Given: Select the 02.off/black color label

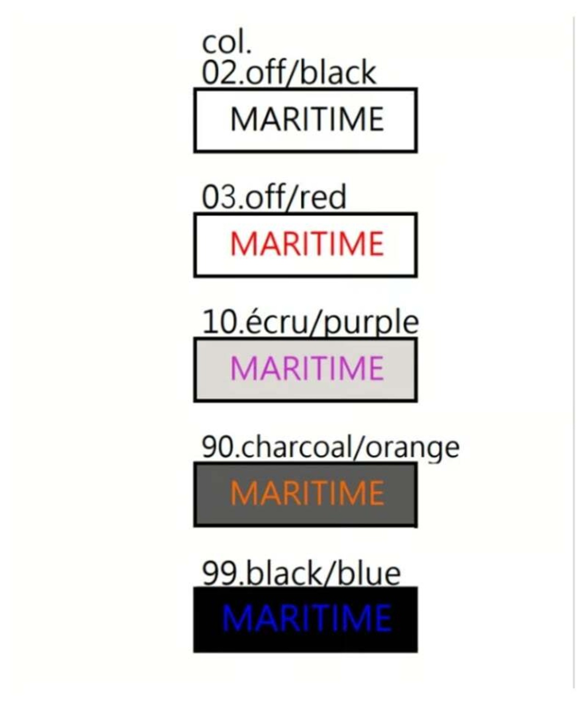Looking at the screenshot, I should (x=288, y=73).
